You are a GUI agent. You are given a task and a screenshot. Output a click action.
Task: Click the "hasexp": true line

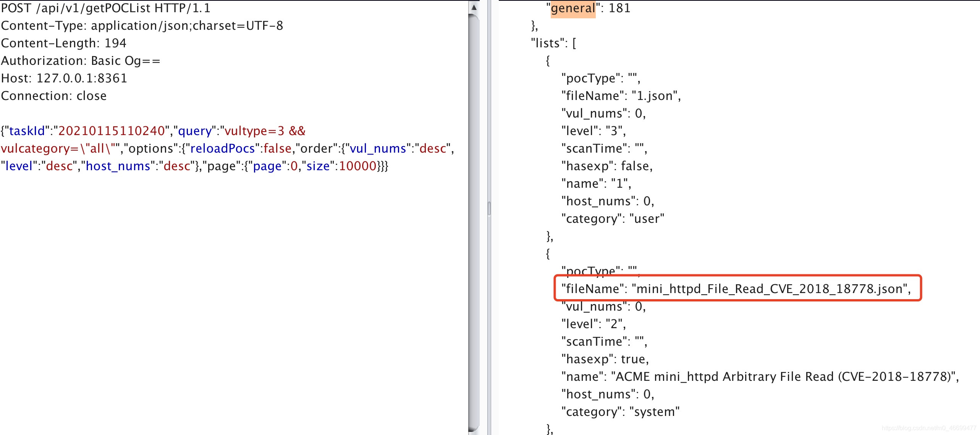tap(605, 359)
